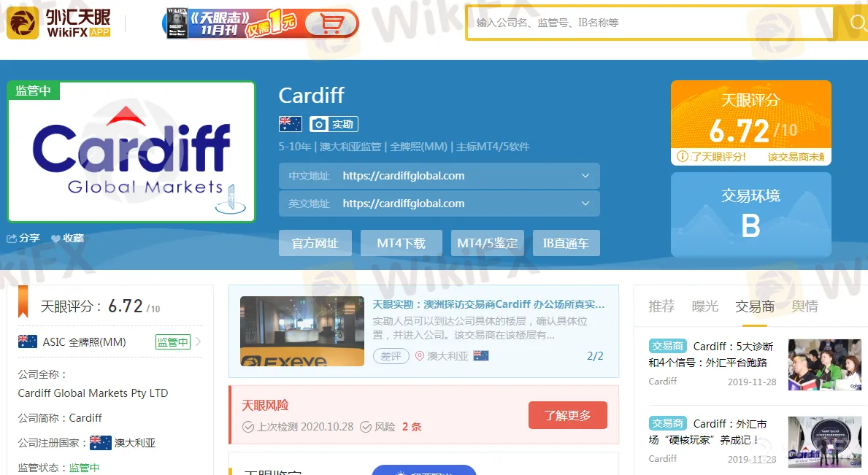Expand ASIC 全牌照 license row arrow

(199, 341)
